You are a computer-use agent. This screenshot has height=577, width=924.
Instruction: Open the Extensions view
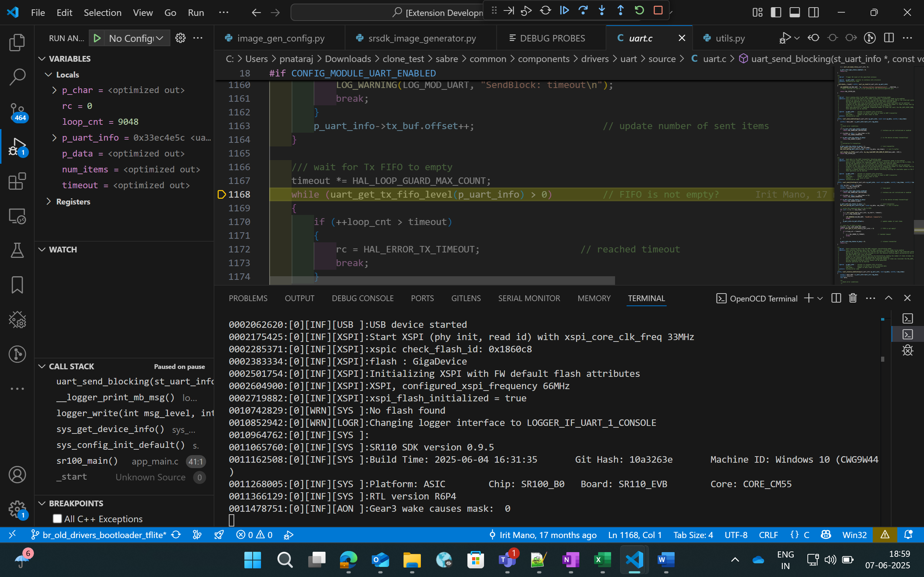point(17,181)
